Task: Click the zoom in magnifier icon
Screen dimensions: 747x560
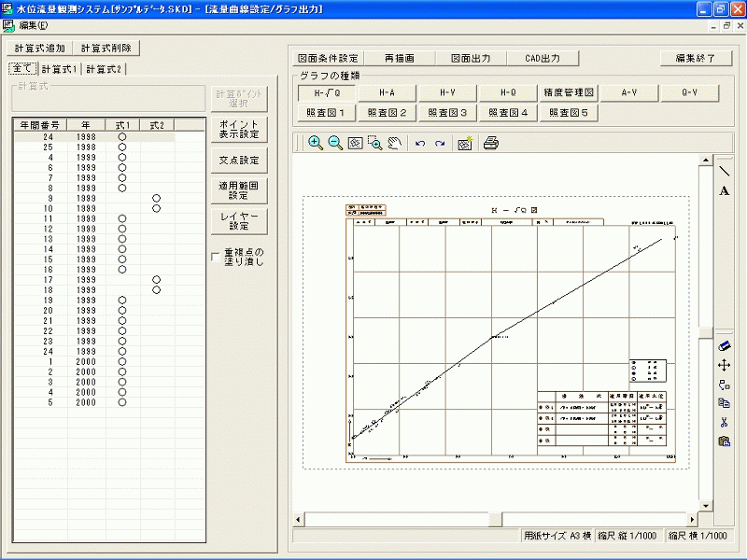Action: [315, 143]
